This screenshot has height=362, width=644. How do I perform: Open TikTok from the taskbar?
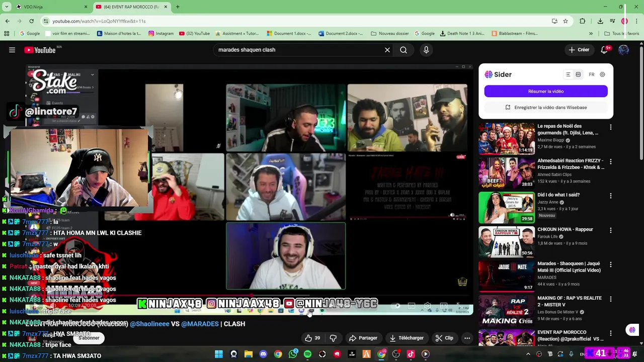[x=411, y=354]
